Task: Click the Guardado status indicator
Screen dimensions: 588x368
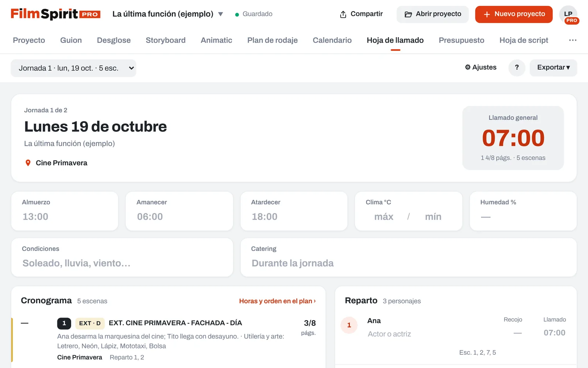Action: pyautogui.click(x=254, y=14)
